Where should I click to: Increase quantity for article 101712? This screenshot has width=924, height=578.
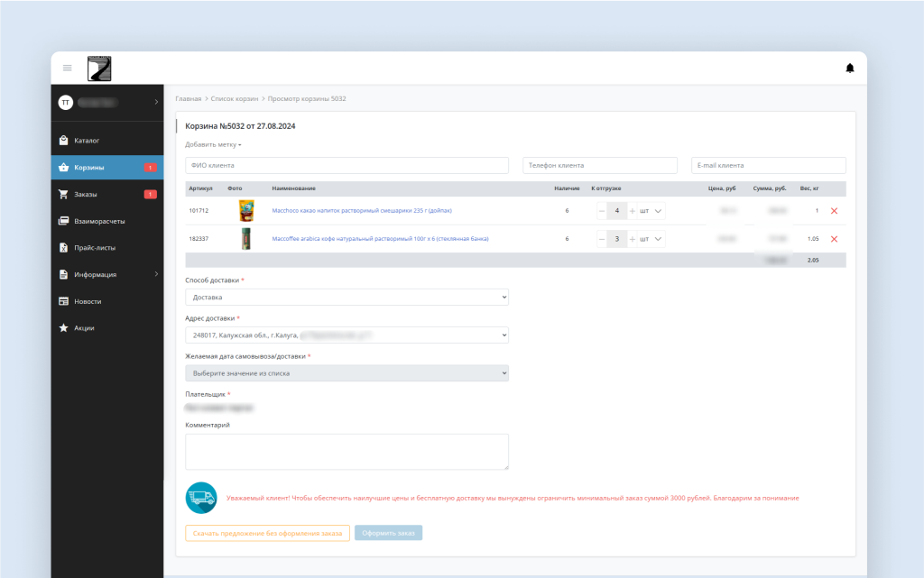(633, 211)
